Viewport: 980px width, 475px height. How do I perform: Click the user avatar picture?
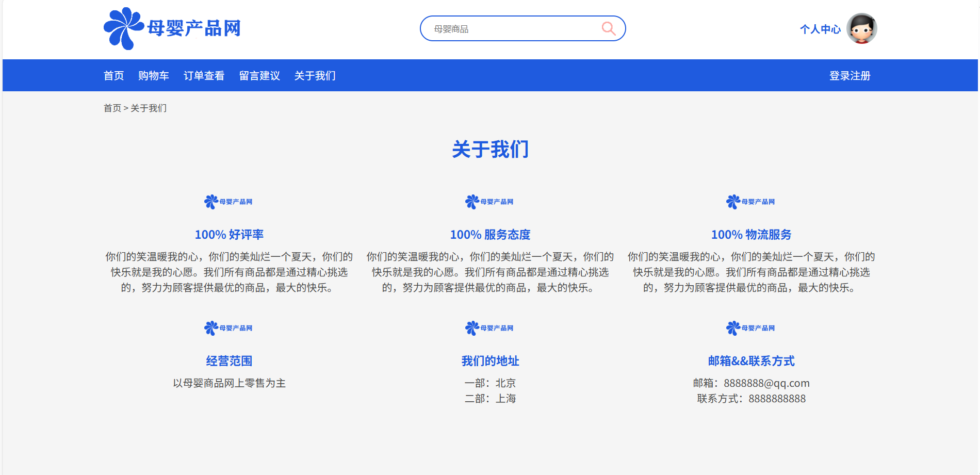point(861,28)
